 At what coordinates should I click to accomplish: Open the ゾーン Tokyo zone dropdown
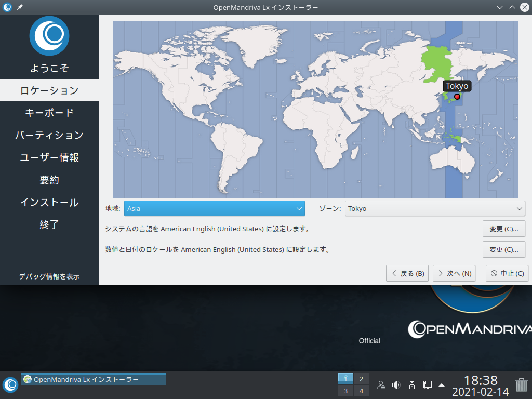pos(435,208)
